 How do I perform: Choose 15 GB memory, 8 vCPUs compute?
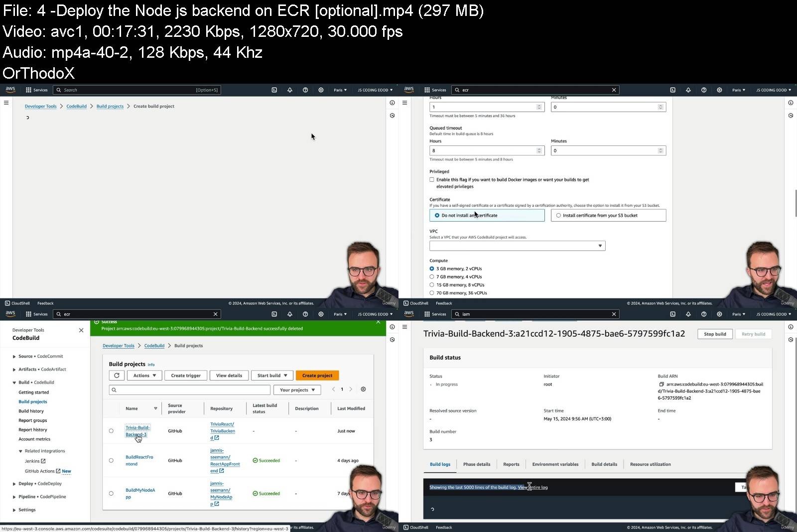432,285
